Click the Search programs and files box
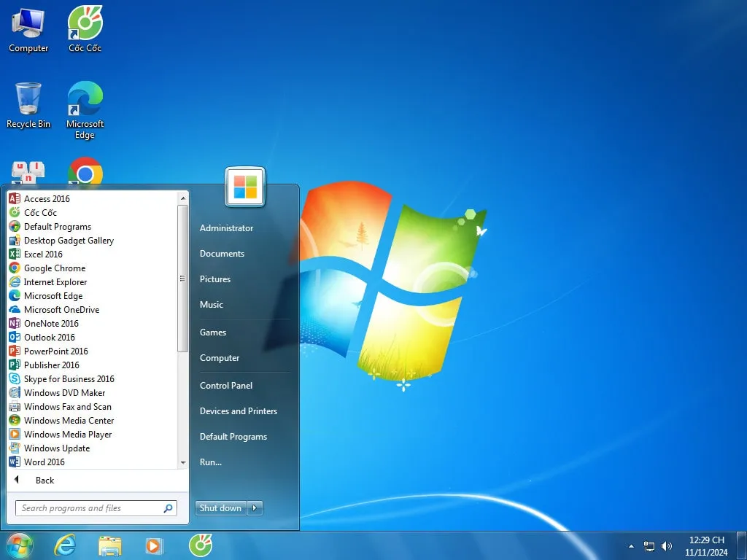 pyautogui.click(x=88, y=508)
